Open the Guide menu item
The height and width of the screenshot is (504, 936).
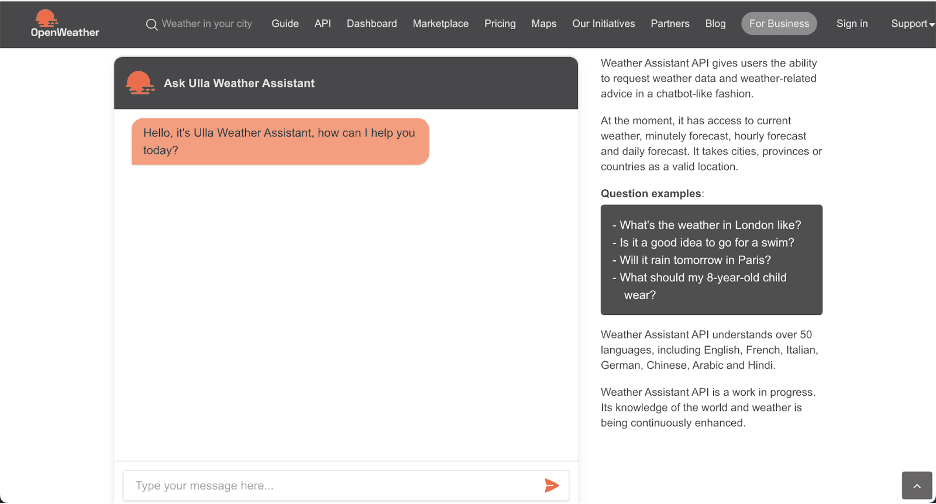click(x=285, y=24)
